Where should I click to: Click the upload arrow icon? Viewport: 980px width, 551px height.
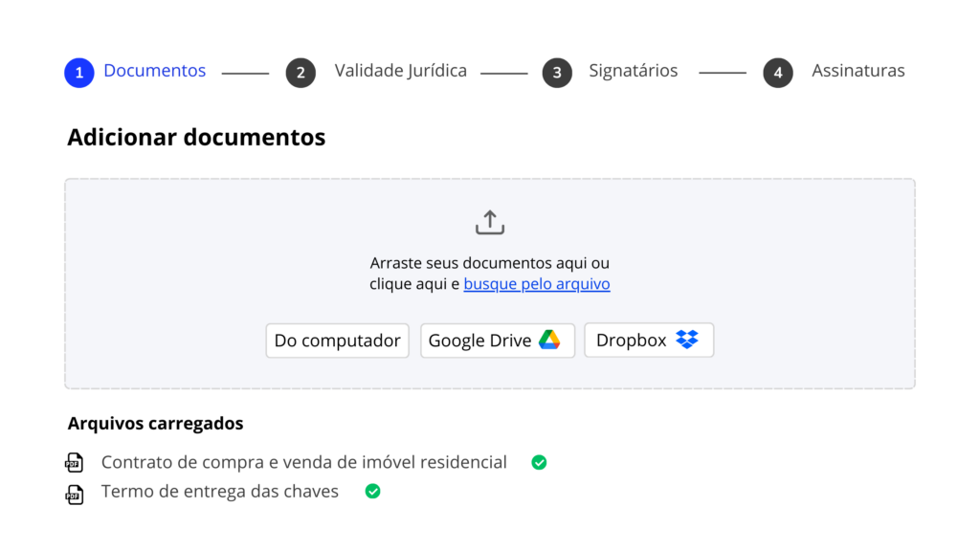489,223
